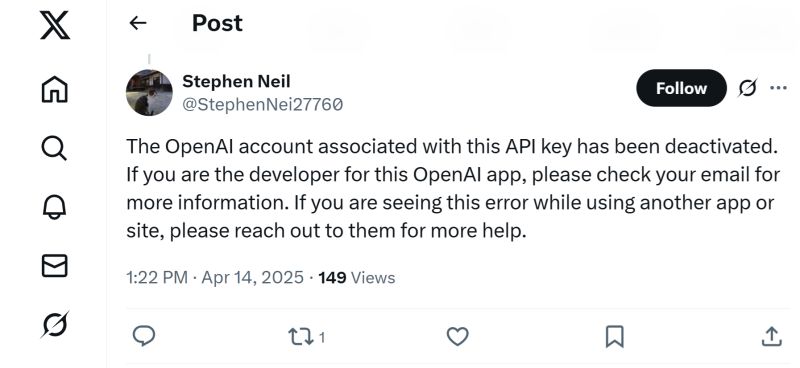This screenshot has height=368, width=800.
Task: Open the Explore search icon
Action: click(x=54, y=149)
